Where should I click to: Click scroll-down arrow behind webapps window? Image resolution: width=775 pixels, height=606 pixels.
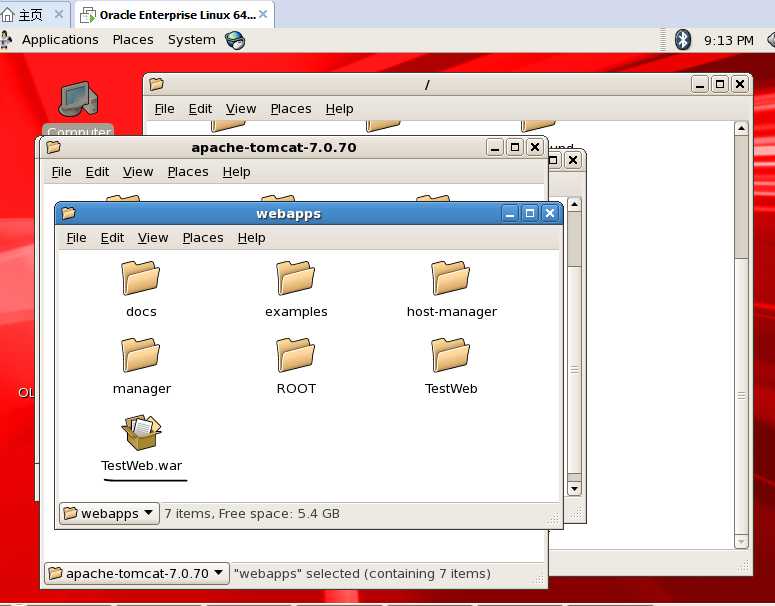[574, 489]
